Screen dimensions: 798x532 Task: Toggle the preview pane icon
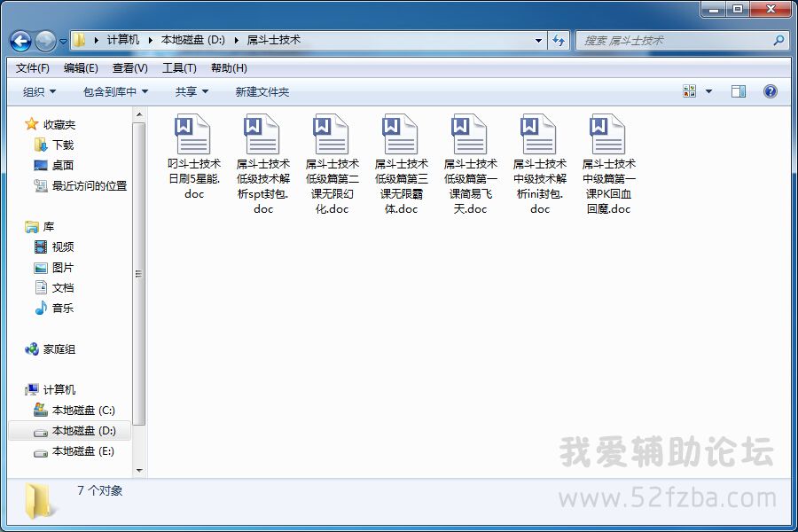pos(739,91)
